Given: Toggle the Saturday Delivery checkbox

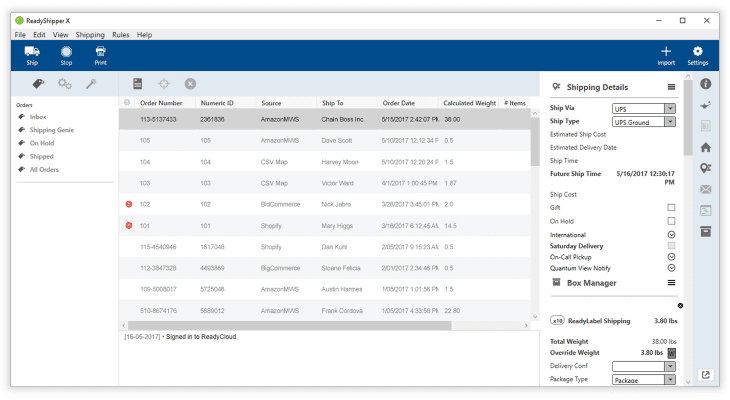Looking at the screenshot, I should [671, 245].
